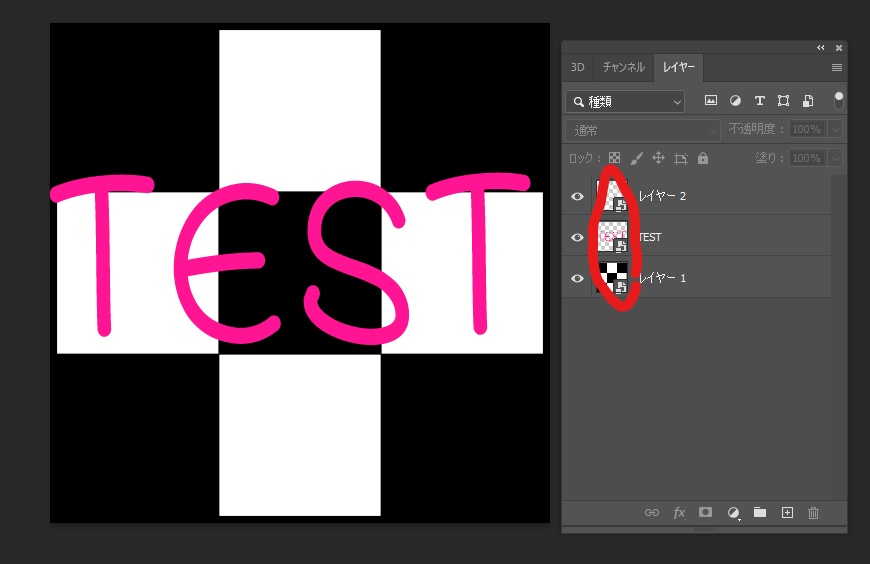Viewport: 870px width, 564px height.
Task: Create new fill or adjustment layer icon
Action: pos(734,513)
